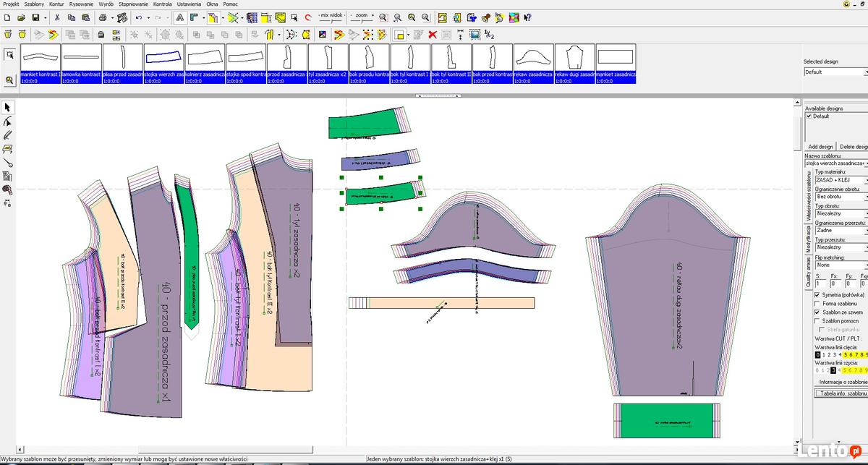Click the dimension measure icon with arrows
Screen dimensions: 868x465
coord(460,34)
